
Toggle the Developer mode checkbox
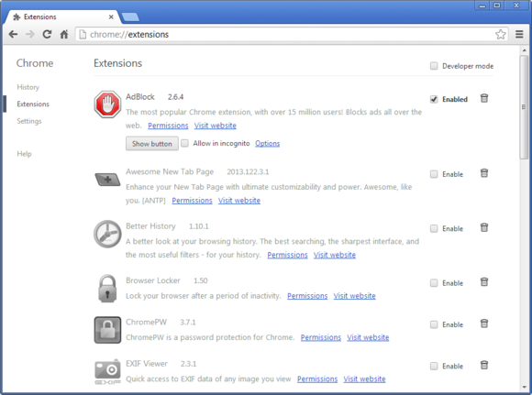pos(434,66)
